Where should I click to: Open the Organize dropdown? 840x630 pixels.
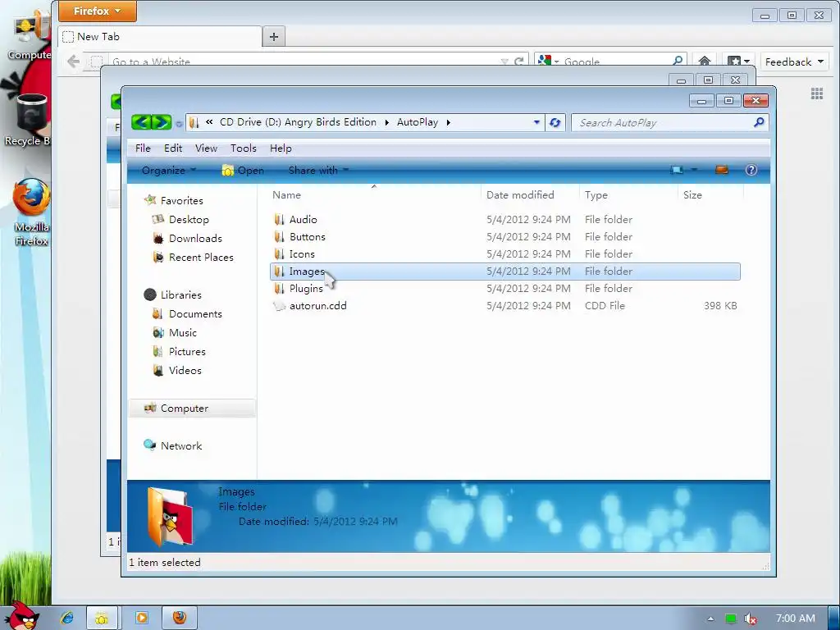[x=169, y=171]
